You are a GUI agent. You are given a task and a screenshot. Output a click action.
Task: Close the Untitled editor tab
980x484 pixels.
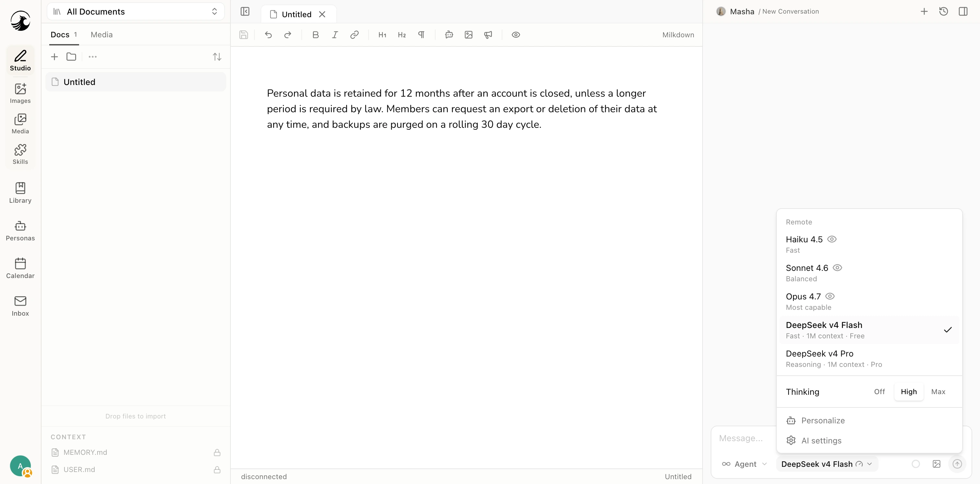[322, 15]
